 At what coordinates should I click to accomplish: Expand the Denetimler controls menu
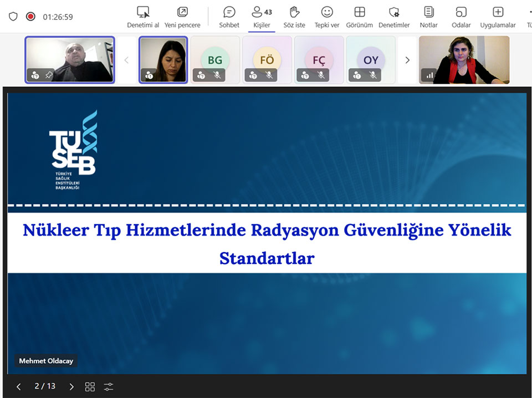394,13
